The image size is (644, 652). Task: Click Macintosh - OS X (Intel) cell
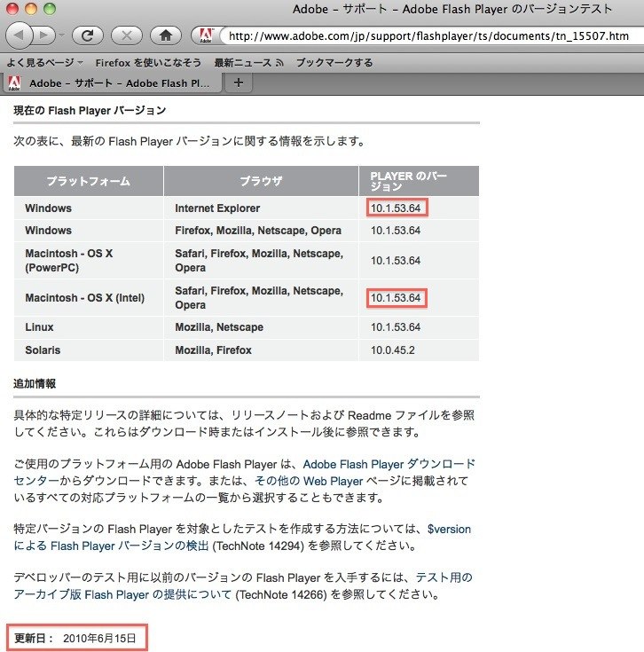pyautogui.click(x=89, y=298)
